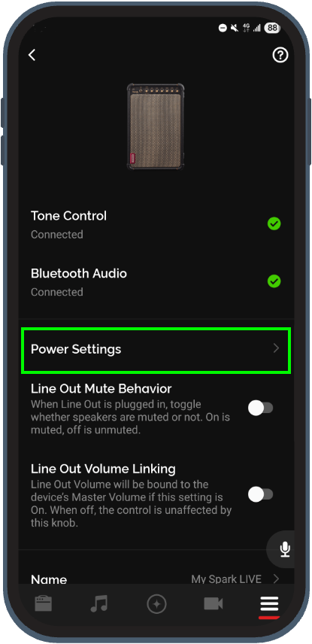Expand Power Settings chevron arrow
This screenshot has height=644, width=312.
(276, 348)
